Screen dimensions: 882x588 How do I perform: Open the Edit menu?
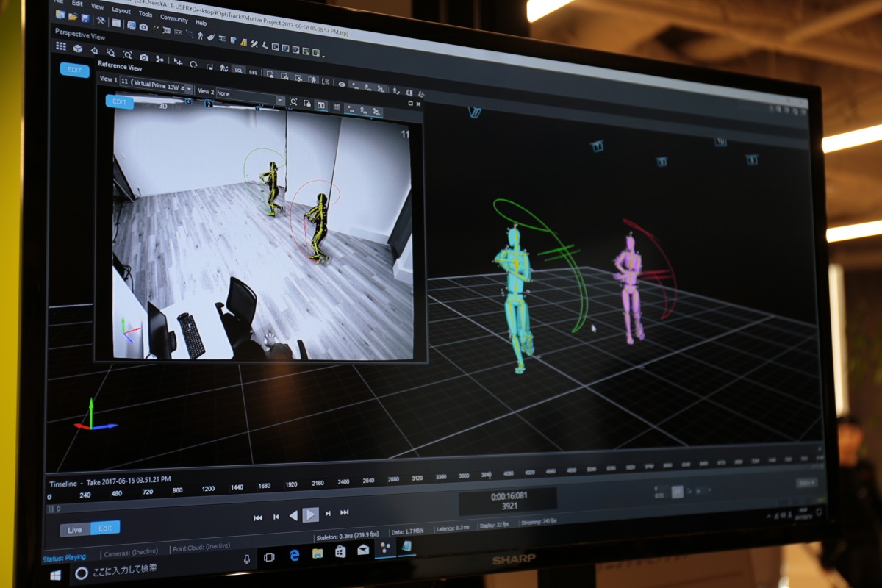tap(77, 3)
